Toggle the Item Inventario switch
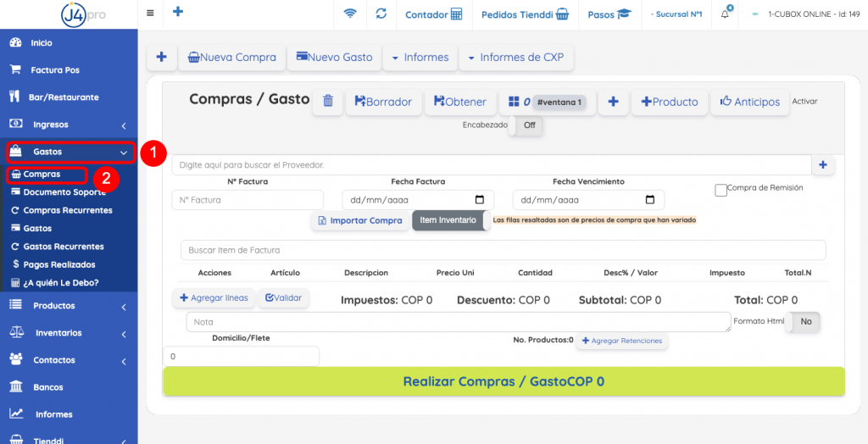The width and height of the screenshot is (868, 444). 451,220
